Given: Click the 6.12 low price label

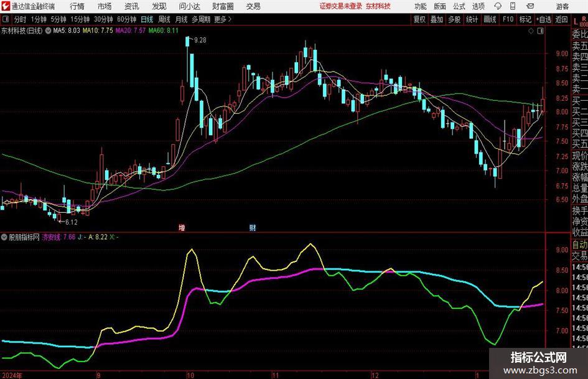Looking at the screenshot, I should click(x=72, y=222).
